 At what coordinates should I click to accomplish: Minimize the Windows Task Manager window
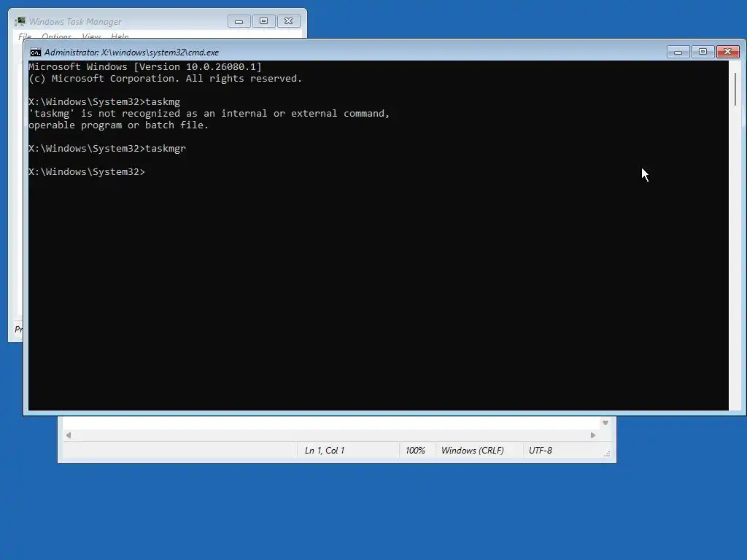pos(239,21)
